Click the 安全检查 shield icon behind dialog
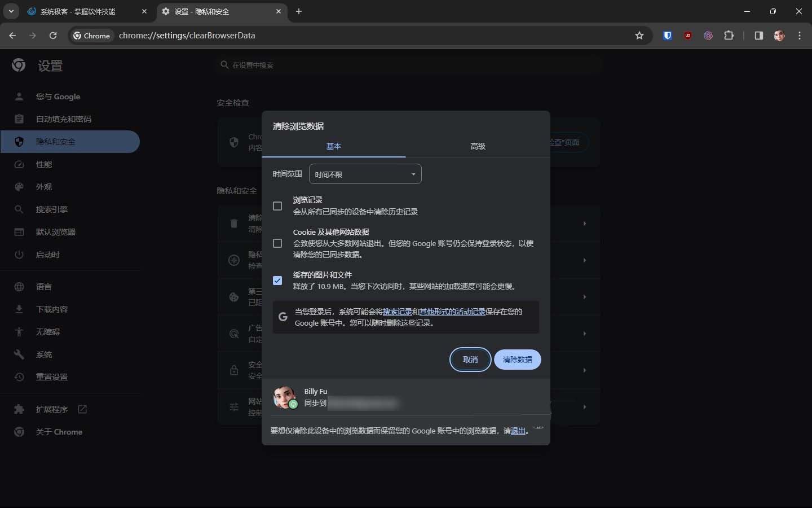Viewport: 812px width, 508px height. [x=234, y=142]
